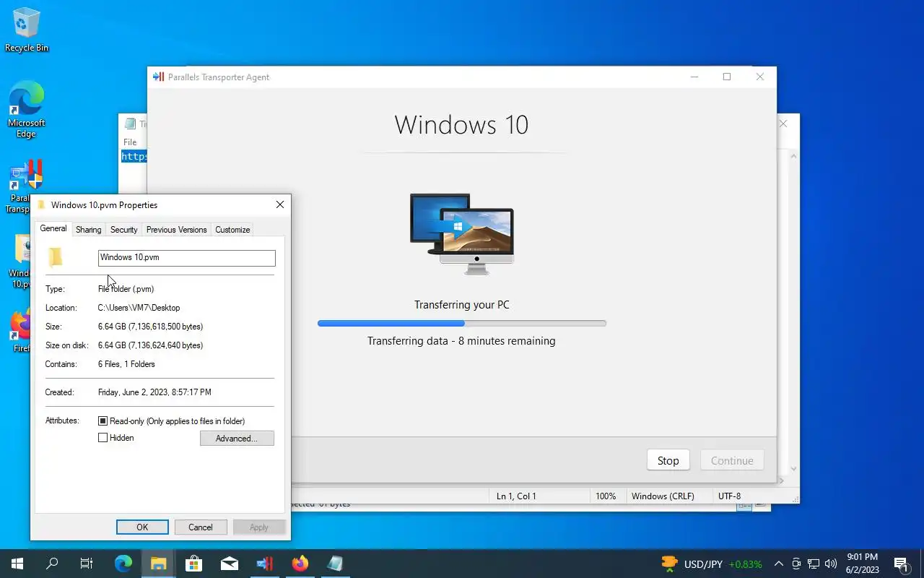Image resolution: width=924 pixels, height=578 pixels.
Task: Open Microsoft Store taskbar icon
Action: pyautogui.click(x=193, y=564)
